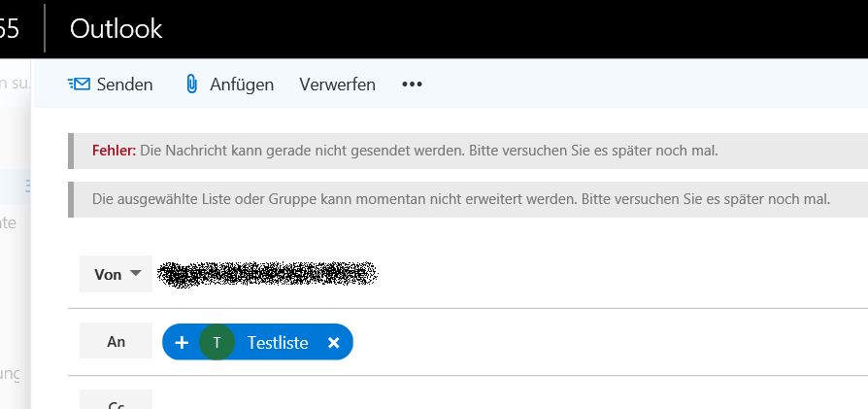
Task: Remove Testliste recipient with the X
Action: pyautogui.click(x=333, y=343)
